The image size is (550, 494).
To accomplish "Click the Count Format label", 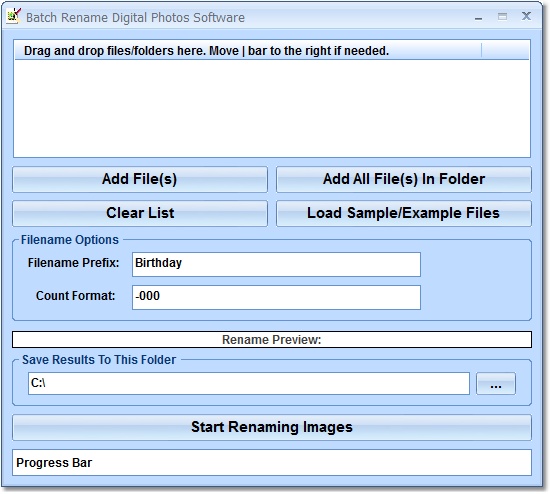I will tap(75, 296).
